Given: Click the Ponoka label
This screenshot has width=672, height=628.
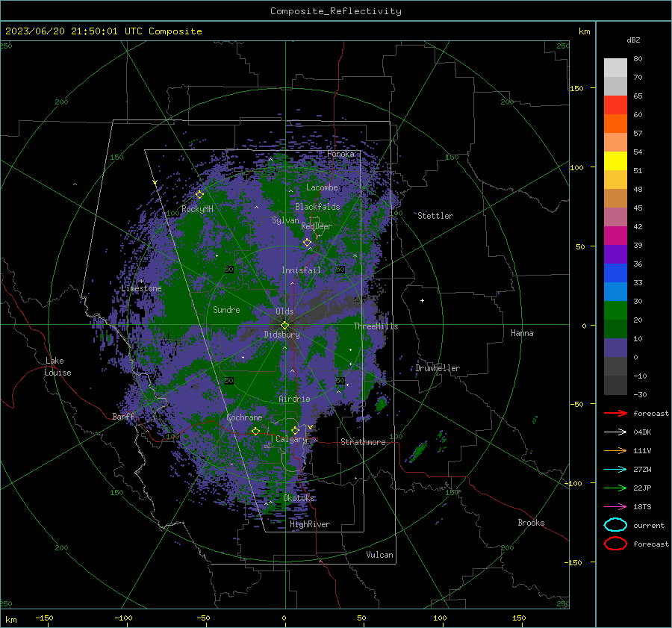Looking at the screenshot, I should pyautogui.click(x=340, y=154).
